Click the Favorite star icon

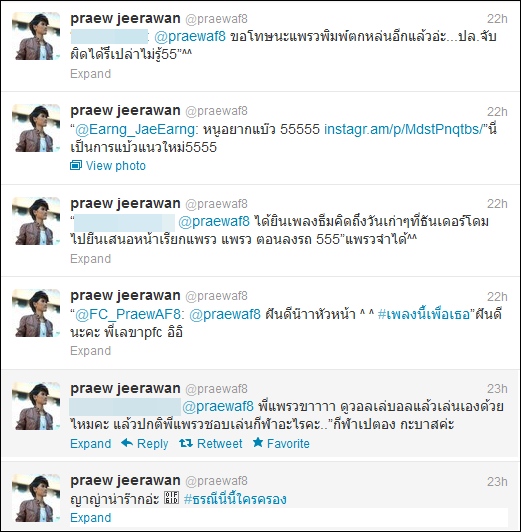[x=258, y=442]
